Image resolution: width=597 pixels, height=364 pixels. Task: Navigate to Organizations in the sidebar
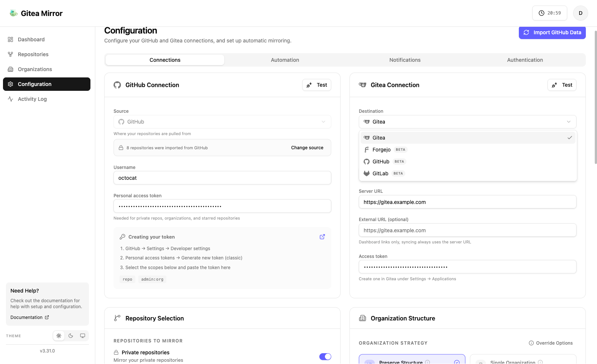47,69
